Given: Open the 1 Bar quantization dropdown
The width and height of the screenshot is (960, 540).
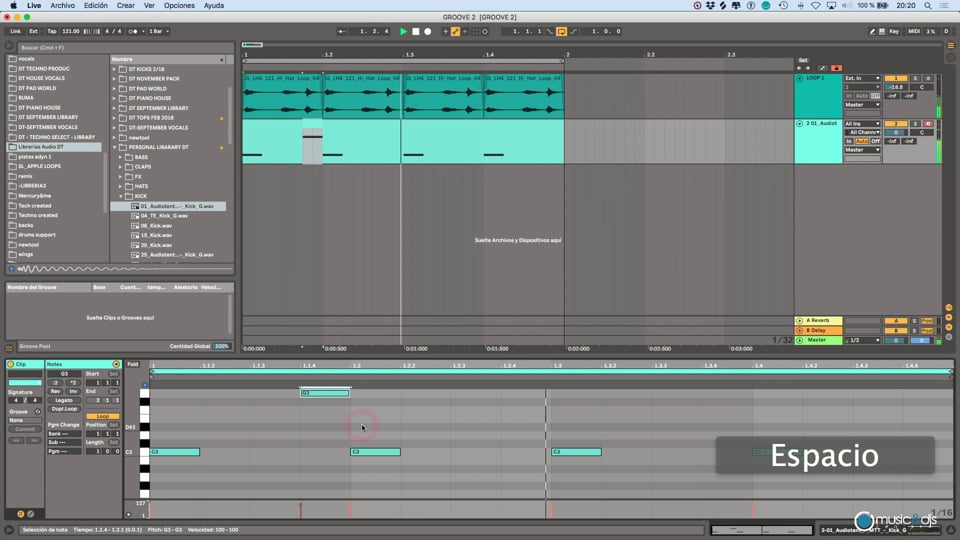Looking at the screenshot, I should click(x=159, y=31).
